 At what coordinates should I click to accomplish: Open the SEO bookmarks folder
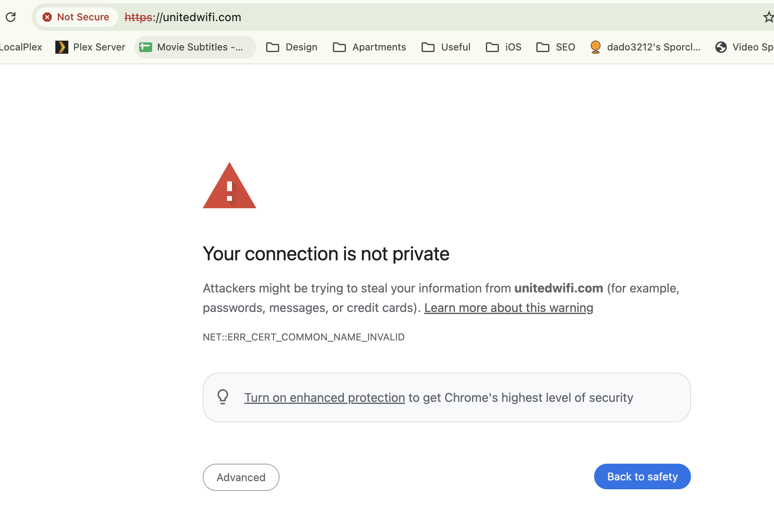pyautogui.click(x=556, y=47)
